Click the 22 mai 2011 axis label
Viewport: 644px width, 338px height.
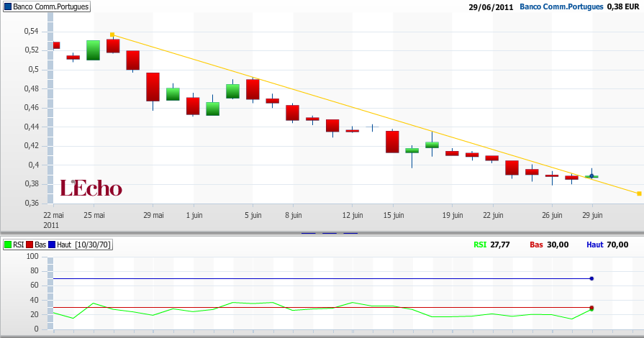53,220
